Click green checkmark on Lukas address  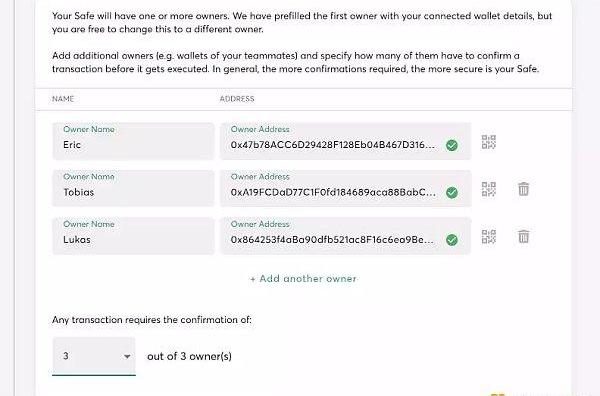click(x=452, y=240)
